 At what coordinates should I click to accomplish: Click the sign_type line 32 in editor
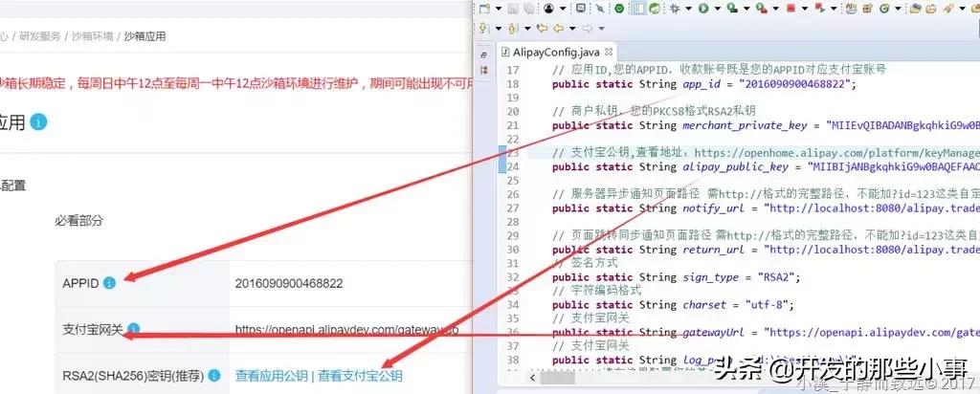click(x=677, y=277)
